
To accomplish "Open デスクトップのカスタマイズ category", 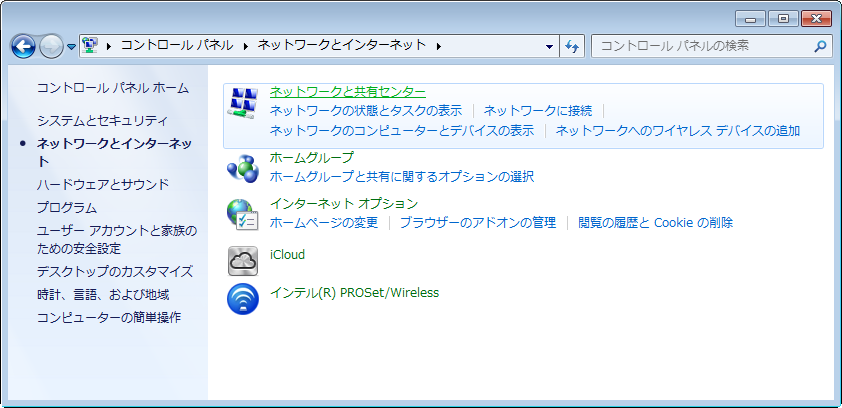I will 115,272.
